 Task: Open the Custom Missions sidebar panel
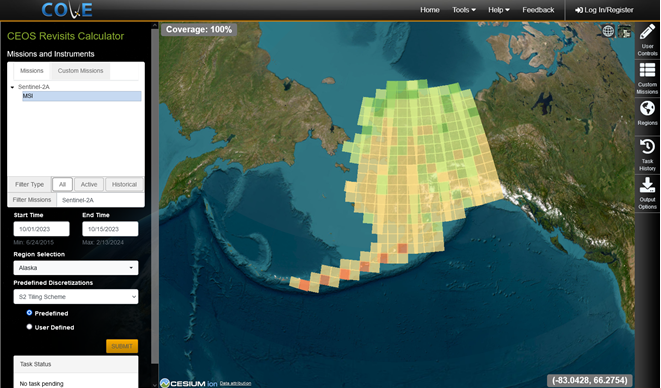647,78
